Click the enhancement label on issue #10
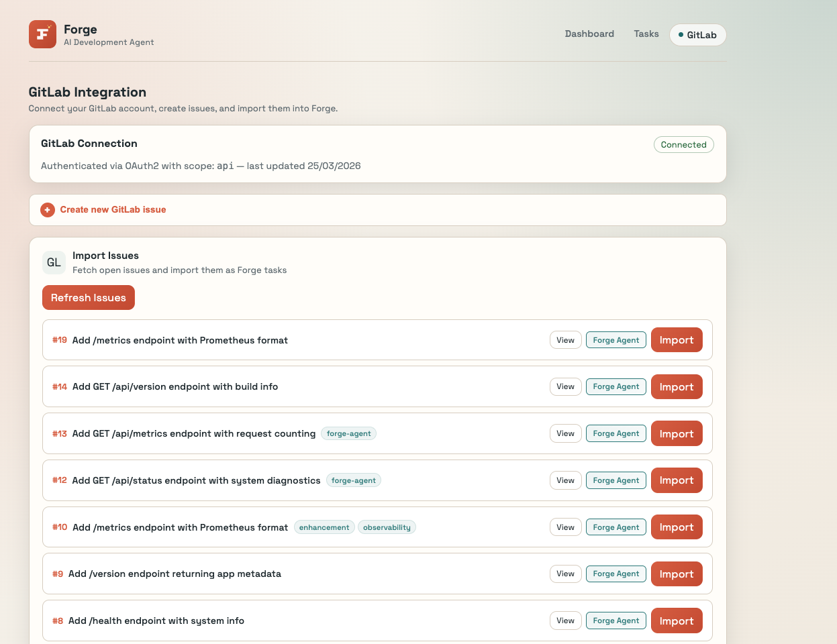The height and width of the screenshot is (644, 837). point(324,527)
